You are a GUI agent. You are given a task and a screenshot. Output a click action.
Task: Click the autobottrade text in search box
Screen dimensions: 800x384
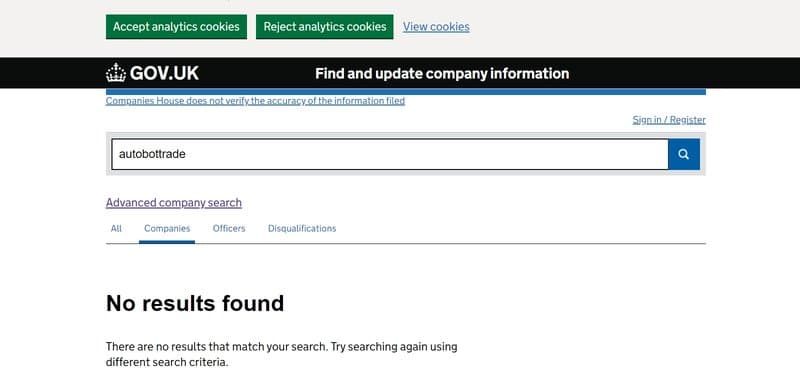click(x=152, y=154)
